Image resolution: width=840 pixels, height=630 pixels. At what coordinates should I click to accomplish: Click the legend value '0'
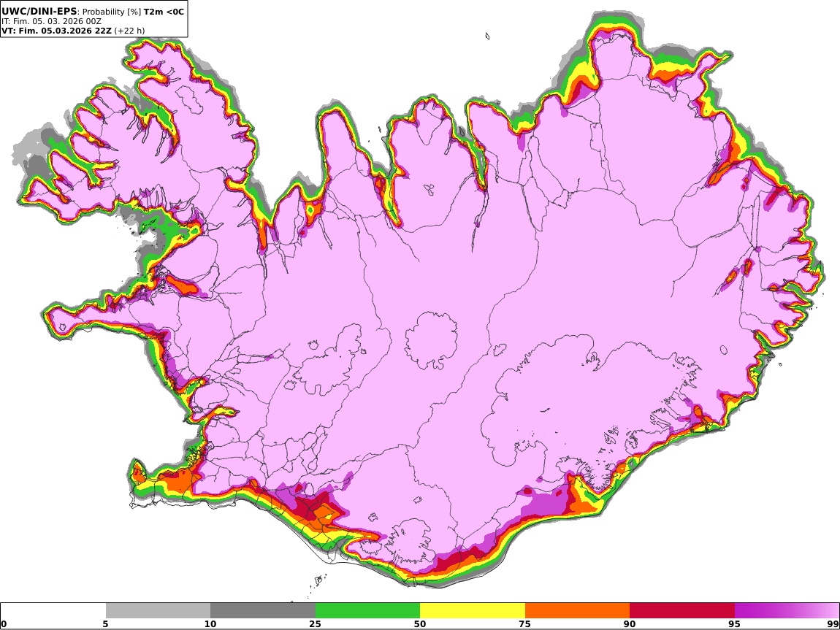click(x=4, y=624)
